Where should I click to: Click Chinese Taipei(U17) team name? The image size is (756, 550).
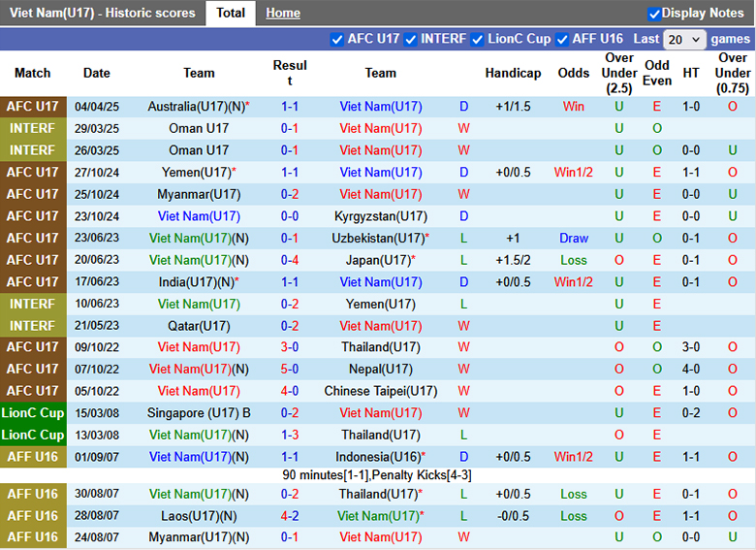(380, 391)
